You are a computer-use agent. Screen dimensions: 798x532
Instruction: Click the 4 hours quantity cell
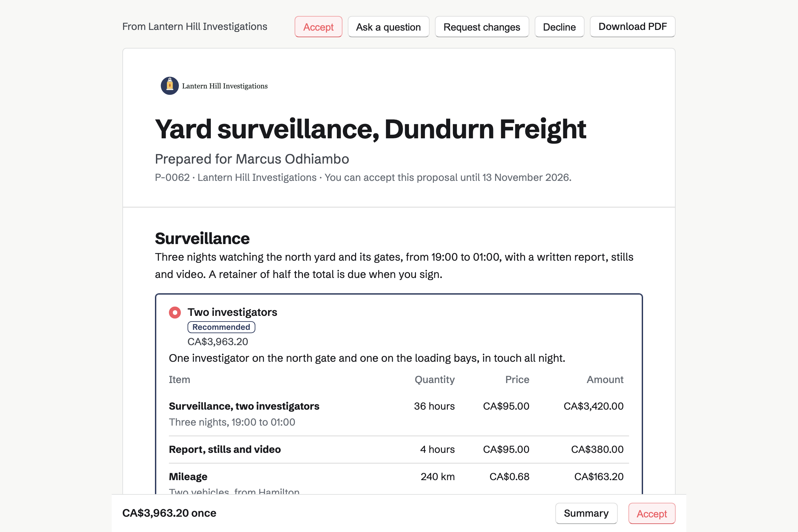click(437, 450)
